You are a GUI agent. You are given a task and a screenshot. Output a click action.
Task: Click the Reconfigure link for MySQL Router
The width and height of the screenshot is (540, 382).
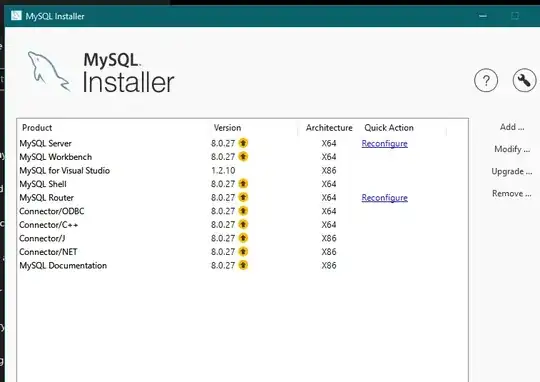[x=384, y=198]
